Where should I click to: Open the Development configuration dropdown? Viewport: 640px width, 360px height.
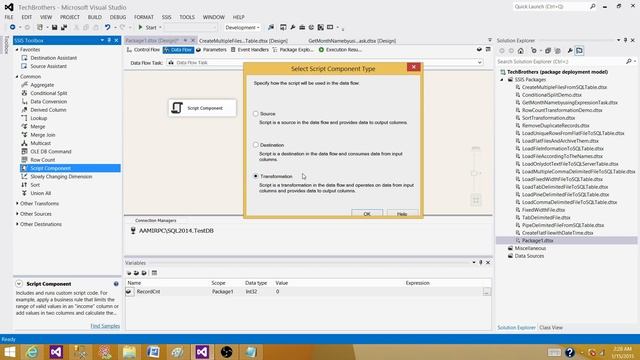tap(242, 27)
